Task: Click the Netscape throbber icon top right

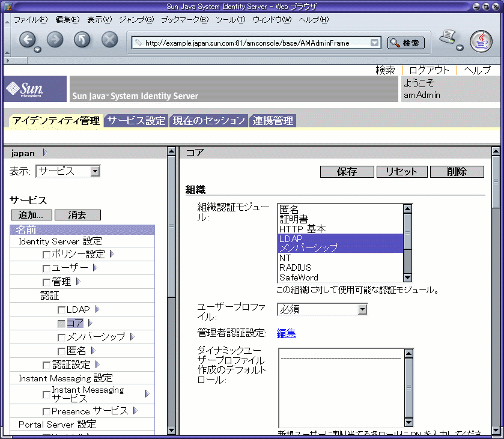Action: [x=481, y=40]
